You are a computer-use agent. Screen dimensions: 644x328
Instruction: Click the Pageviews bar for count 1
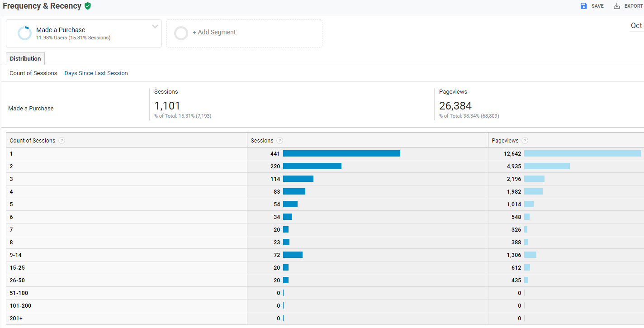click(582, 153)
